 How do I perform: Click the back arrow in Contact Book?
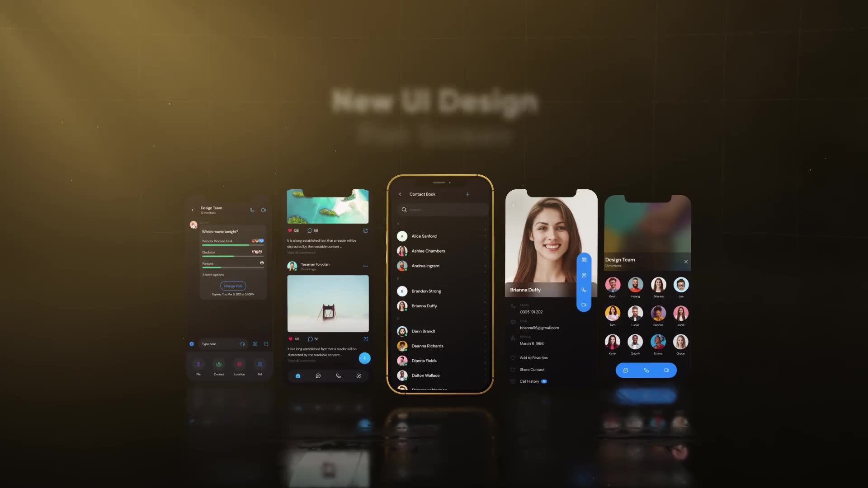400,194
